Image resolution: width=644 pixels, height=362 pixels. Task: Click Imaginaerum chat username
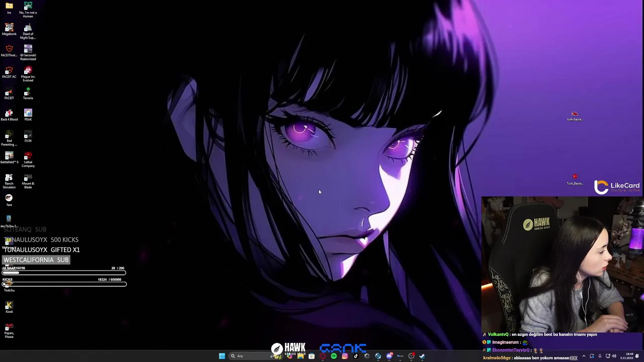pos(507,342)
